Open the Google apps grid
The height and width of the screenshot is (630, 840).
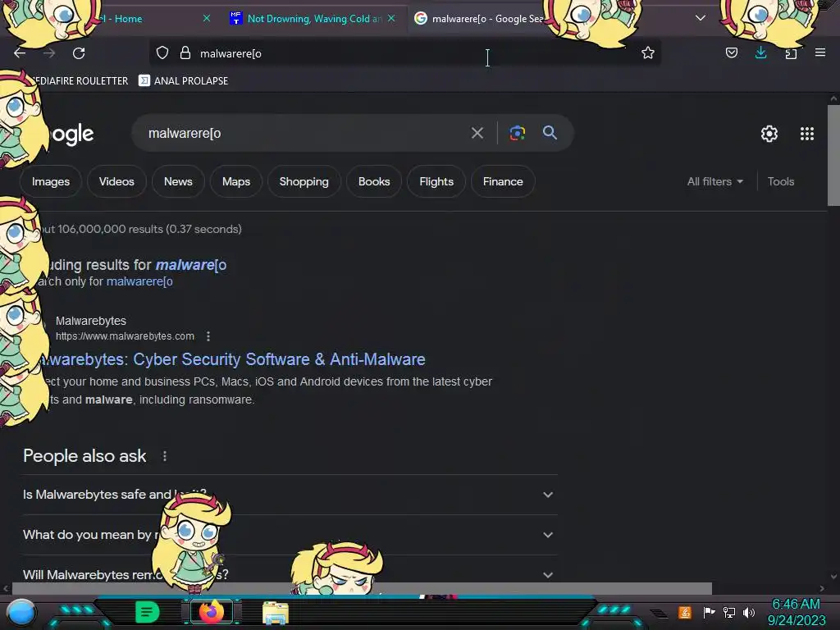click(807, 134)
